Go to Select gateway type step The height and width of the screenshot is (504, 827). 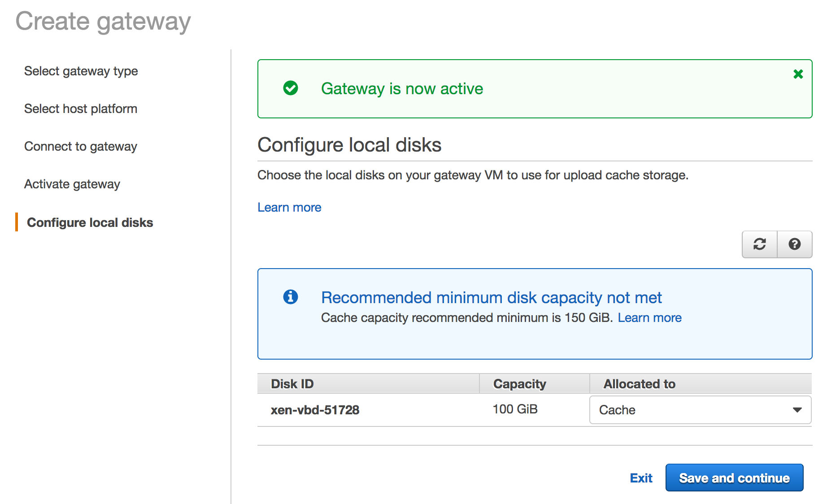pos(81,71)
